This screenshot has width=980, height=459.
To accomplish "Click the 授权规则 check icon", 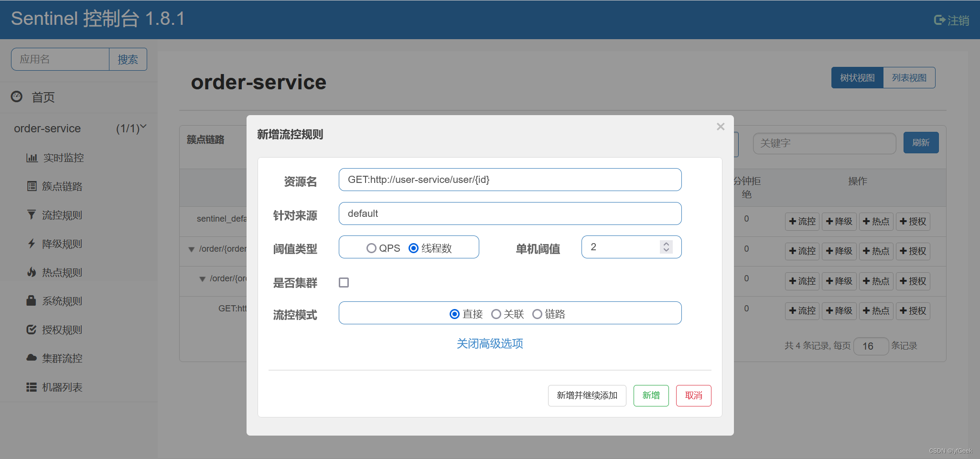I will [x=32, y=330].
